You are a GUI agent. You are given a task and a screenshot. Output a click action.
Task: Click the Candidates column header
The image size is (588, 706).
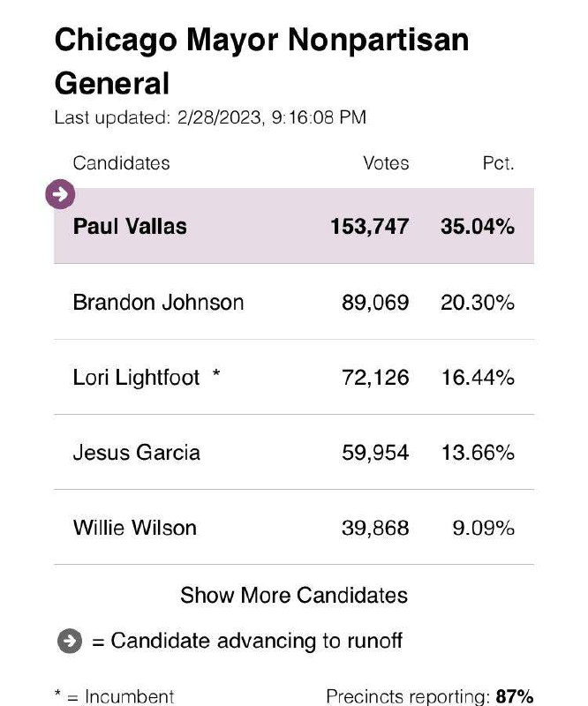[121, 163]
